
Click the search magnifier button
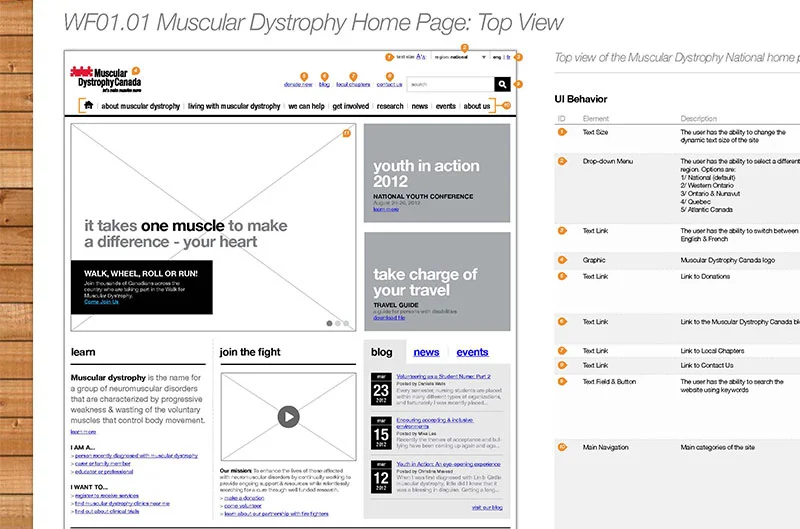pos(502,84)
